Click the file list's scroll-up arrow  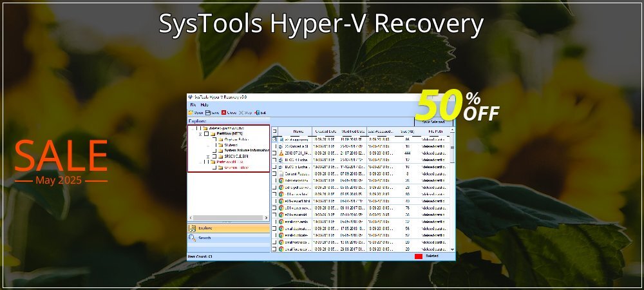coord(453,130)
